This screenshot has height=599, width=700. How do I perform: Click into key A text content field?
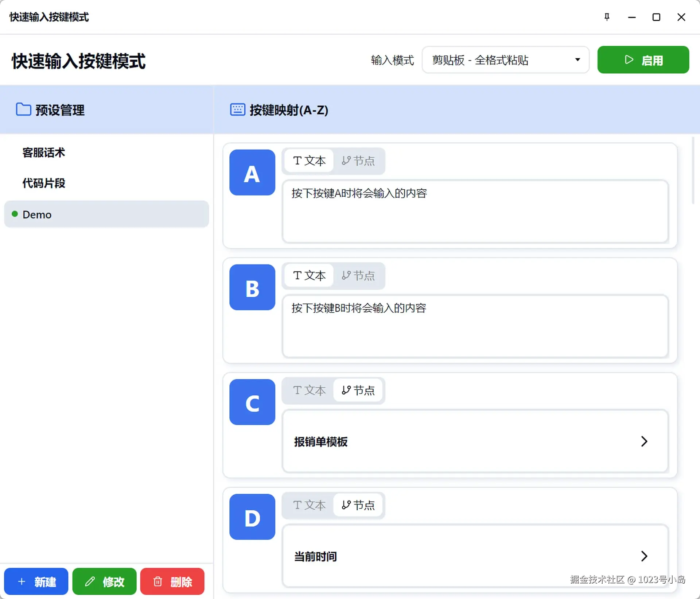475,212
